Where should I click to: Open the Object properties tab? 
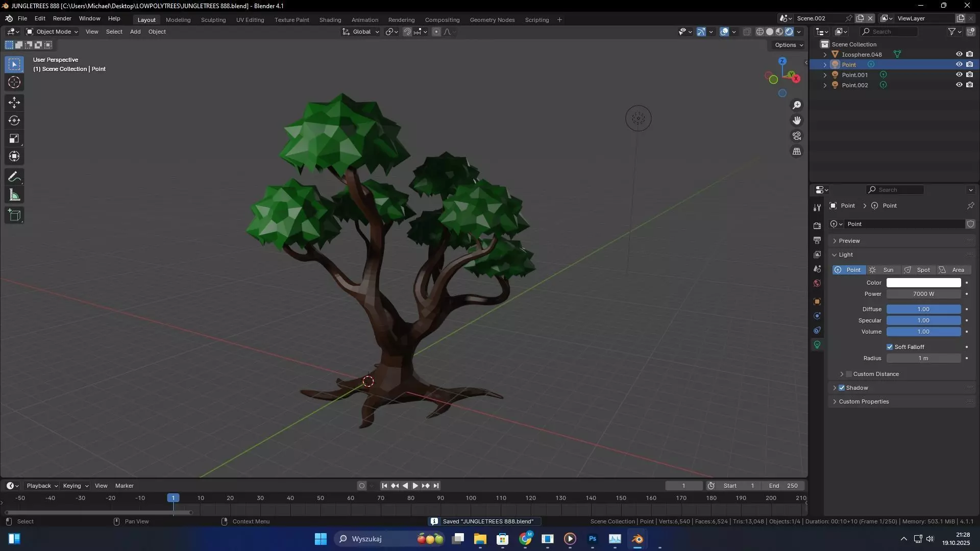point(817,302)
